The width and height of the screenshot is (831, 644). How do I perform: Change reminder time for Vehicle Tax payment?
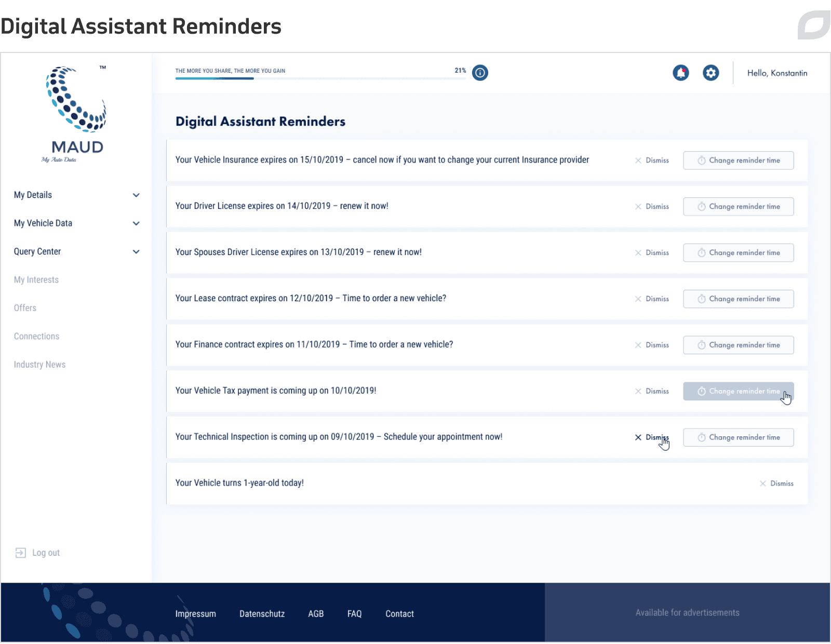click(x=739, y=392)
